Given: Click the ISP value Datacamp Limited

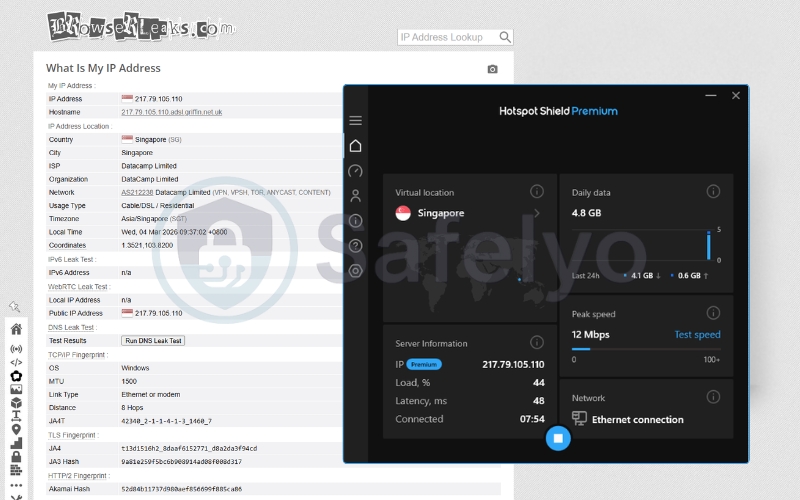Looking at the screenshot, I should 149,166.
